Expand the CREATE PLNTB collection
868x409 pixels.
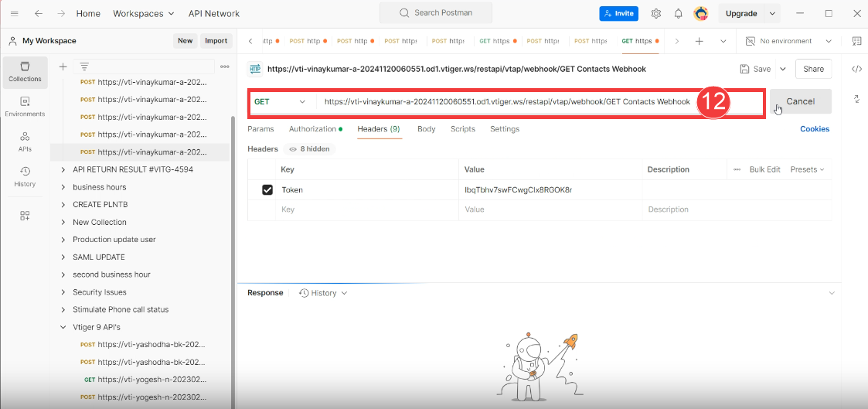pyautogui.click(x=63, y=204)
